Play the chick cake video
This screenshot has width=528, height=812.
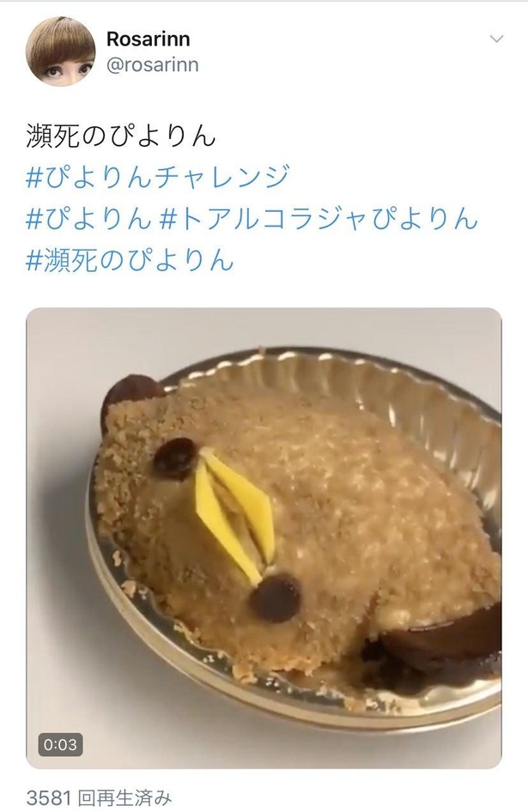point(264,538)
